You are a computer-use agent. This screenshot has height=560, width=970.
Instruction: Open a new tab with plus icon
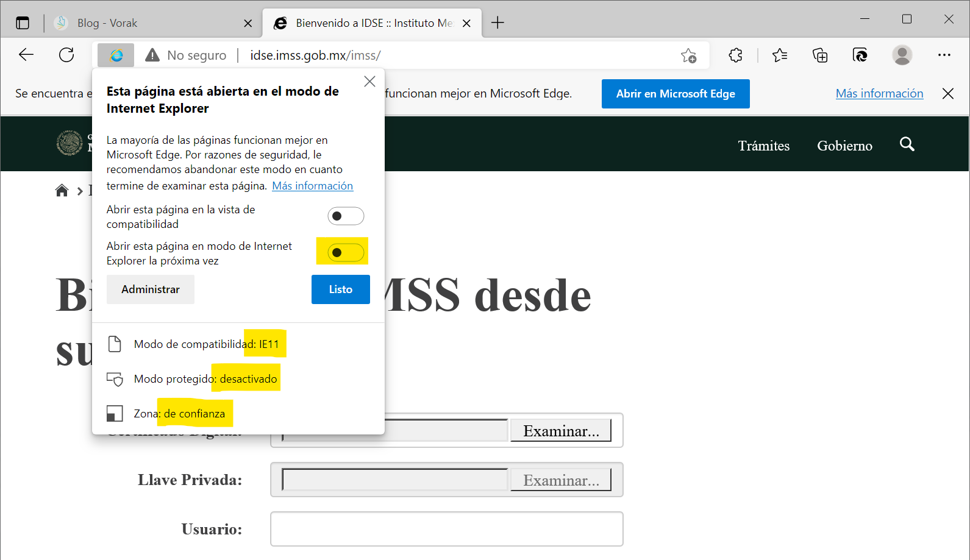(x=497, y=23)
